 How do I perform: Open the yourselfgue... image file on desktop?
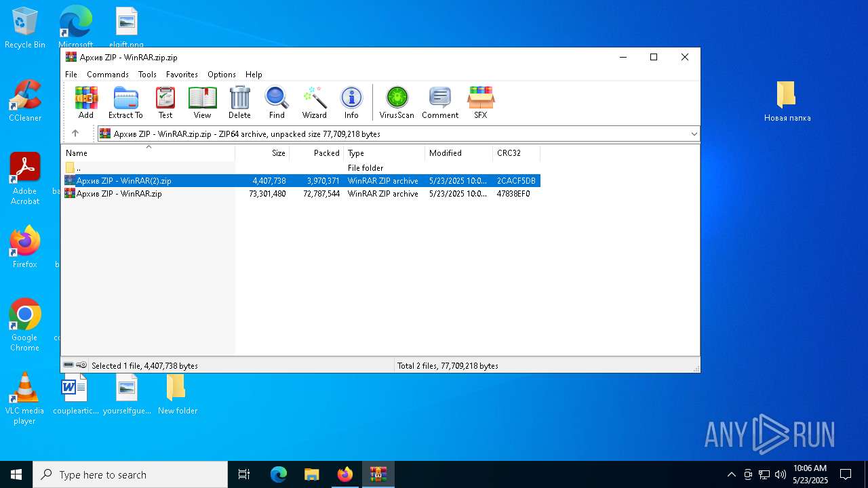coord(127,394)
